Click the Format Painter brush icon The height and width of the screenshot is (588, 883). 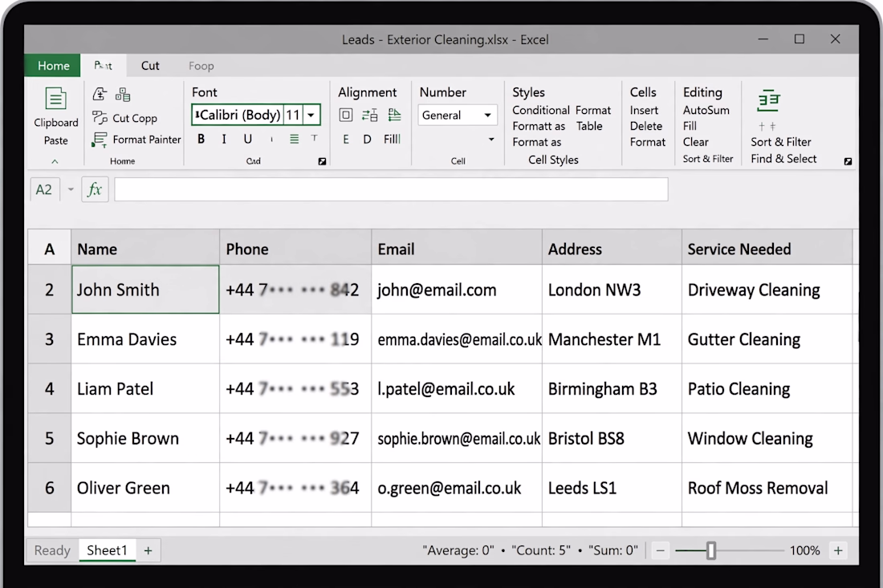pyautogui.click(x=99, y=140)
